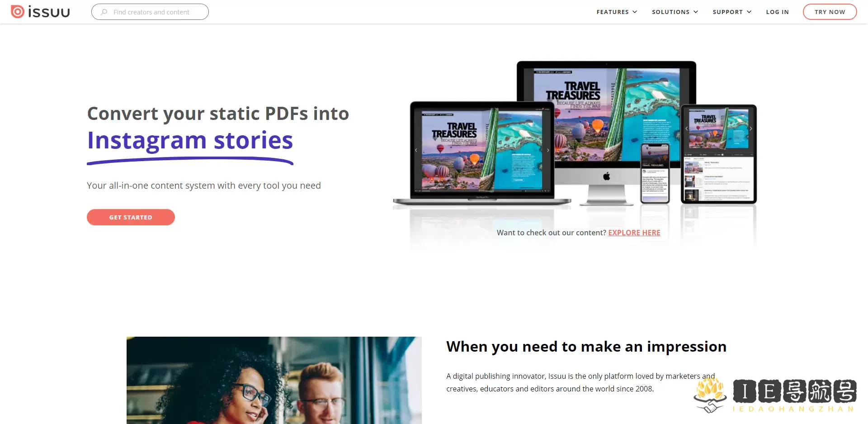This screenshot has height=424, width=868.
Task: Click the Issuu logo icon
Action: pos(17,12)
